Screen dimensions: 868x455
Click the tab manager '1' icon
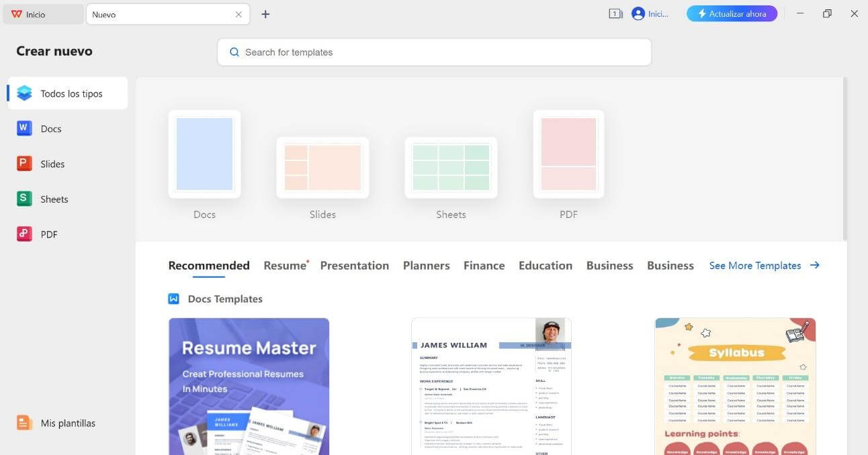(x=615, y=13)
